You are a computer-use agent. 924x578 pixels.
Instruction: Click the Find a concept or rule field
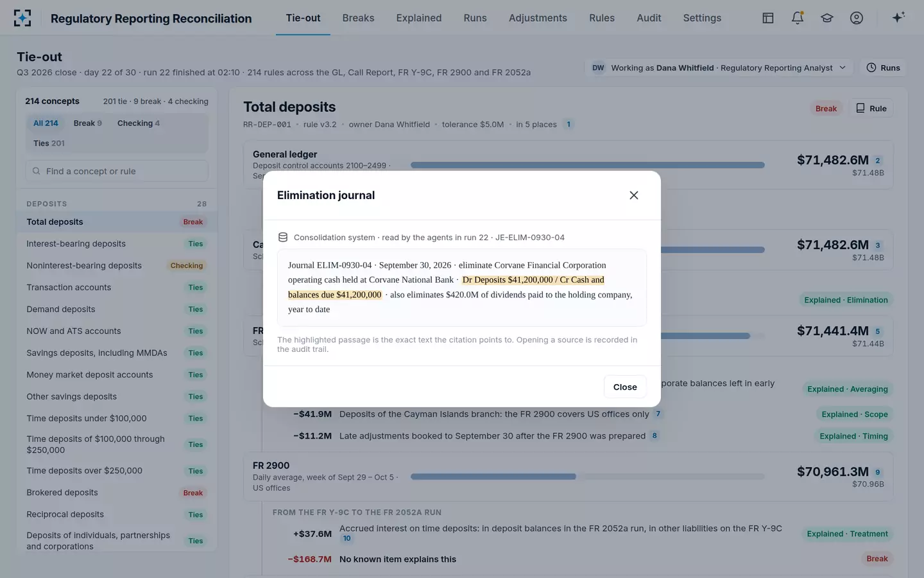[117, 171]
